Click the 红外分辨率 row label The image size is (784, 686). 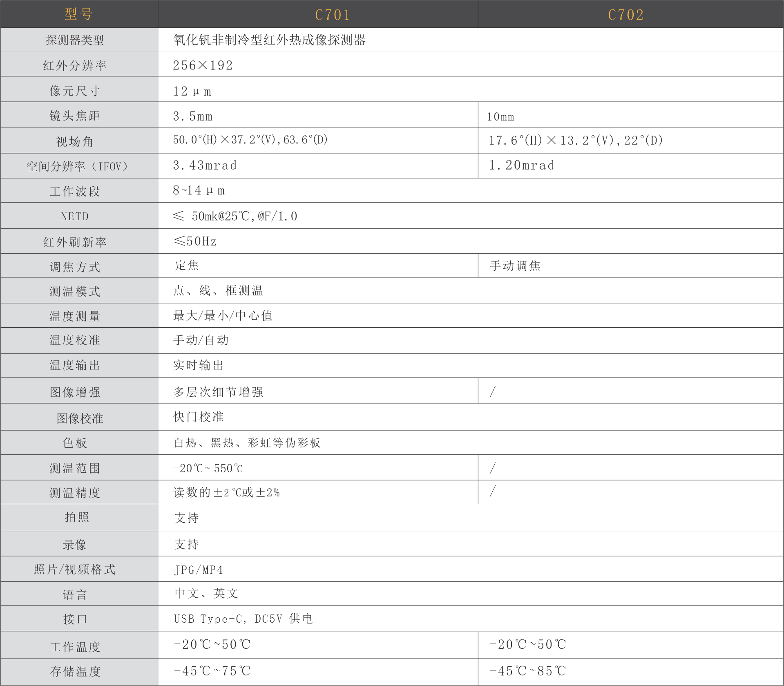tap(75, 65)
